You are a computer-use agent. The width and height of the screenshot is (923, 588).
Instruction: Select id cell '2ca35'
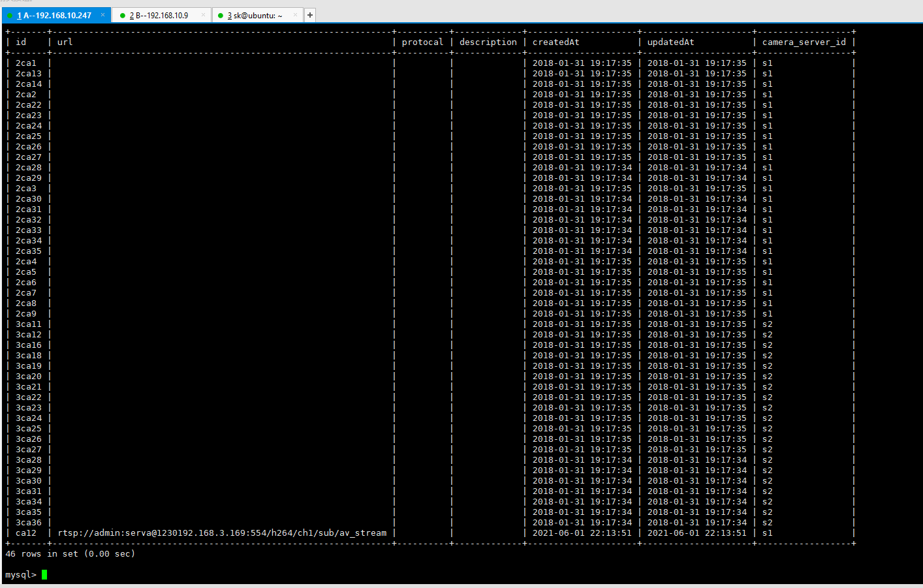pos(29,251)
